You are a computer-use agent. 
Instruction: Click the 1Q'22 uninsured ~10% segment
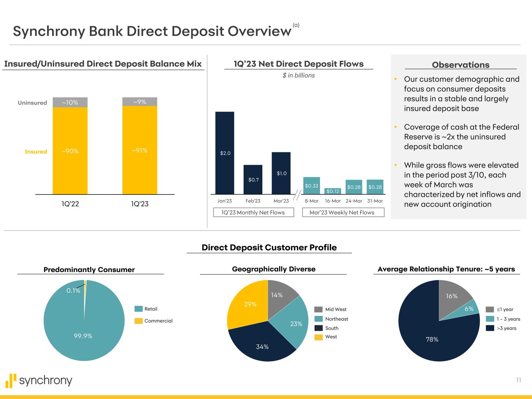(70, 102)
